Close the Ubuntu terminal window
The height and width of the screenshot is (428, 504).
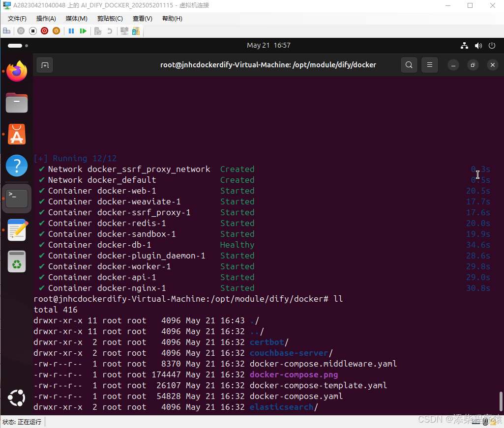coord(492,65)
